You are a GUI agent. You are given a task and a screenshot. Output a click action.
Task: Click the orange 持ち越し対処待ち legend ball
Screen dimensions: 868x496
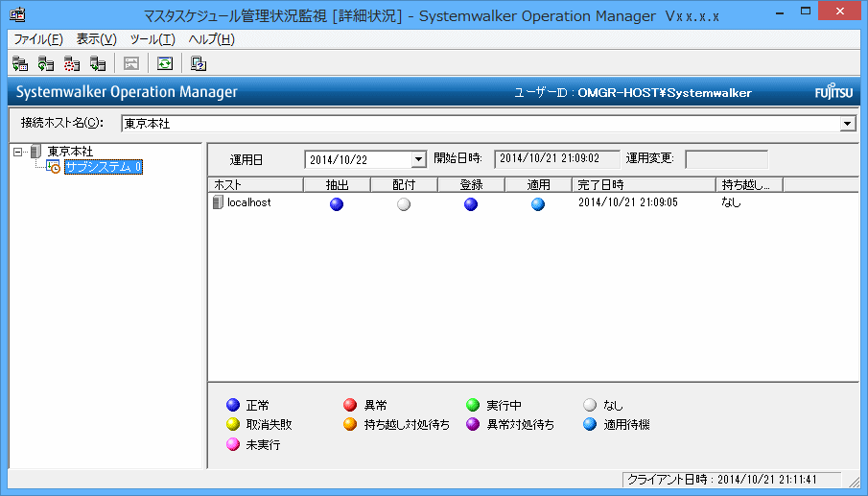(350, 425)
